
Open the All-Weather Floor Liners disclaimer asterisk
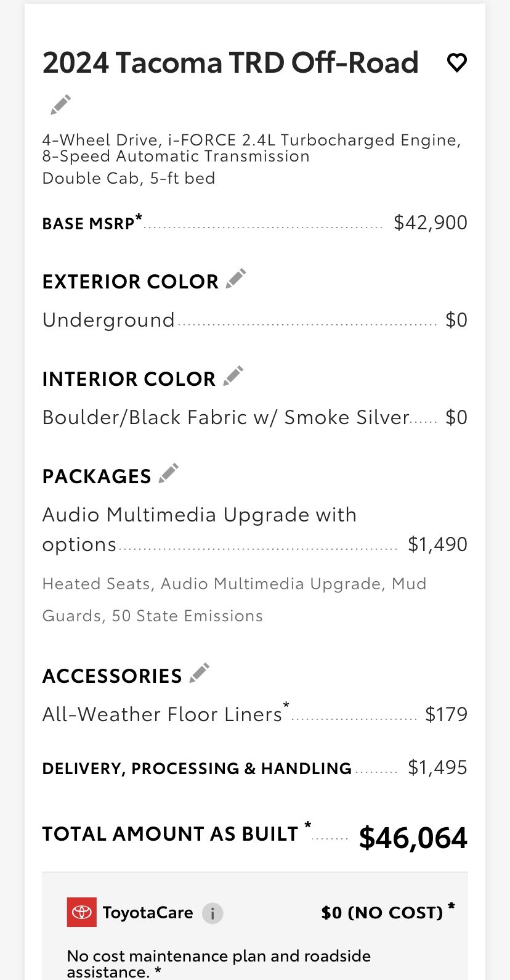click(286, 705)
